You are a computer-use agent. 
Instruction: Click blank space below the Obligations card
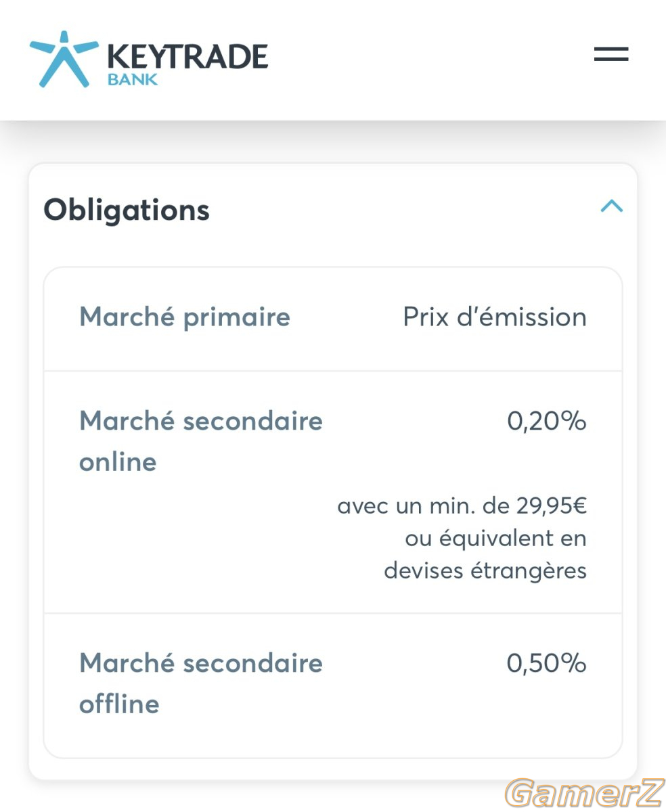coord(271,796)
